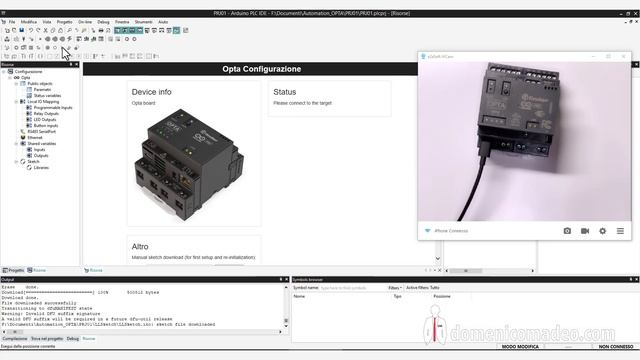Open the File menu
This screenshot has height=360, width=640.
point(12,22)
